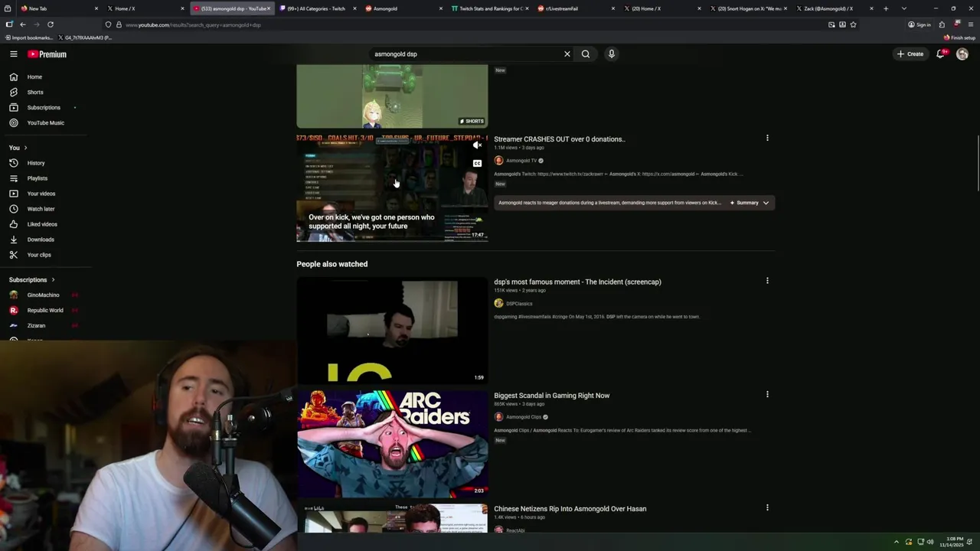This screenshot has width=980, height=551.
Task: Open the account avatar menu
Action: [x=962, y=54]
